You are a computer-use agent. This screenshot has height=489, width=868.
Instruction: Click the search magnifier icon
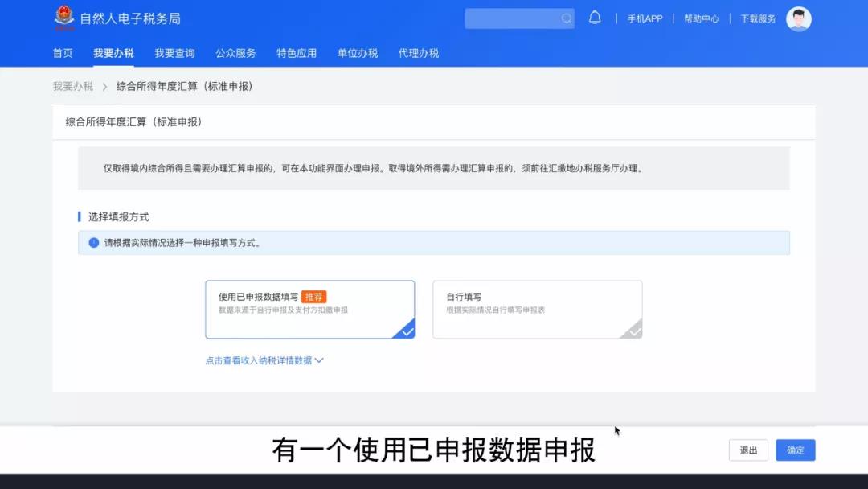(x=567, y=18)
